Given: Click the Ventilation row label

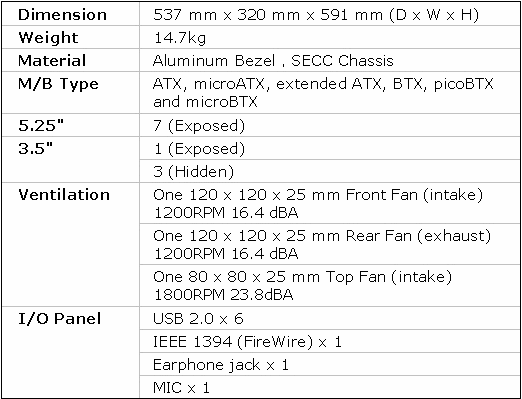Looking at the screenshot, I should point(64,195).
